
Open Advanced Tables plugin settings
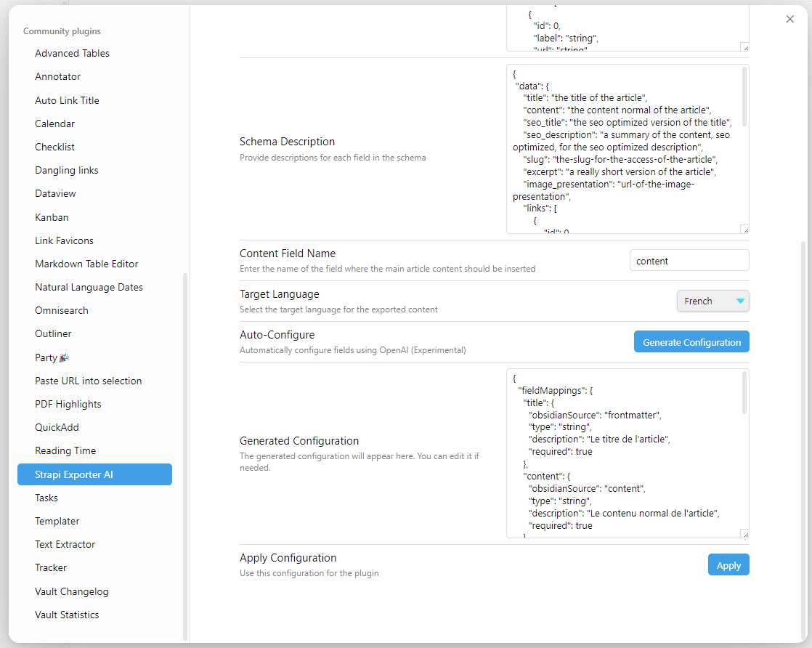point(72,53)
